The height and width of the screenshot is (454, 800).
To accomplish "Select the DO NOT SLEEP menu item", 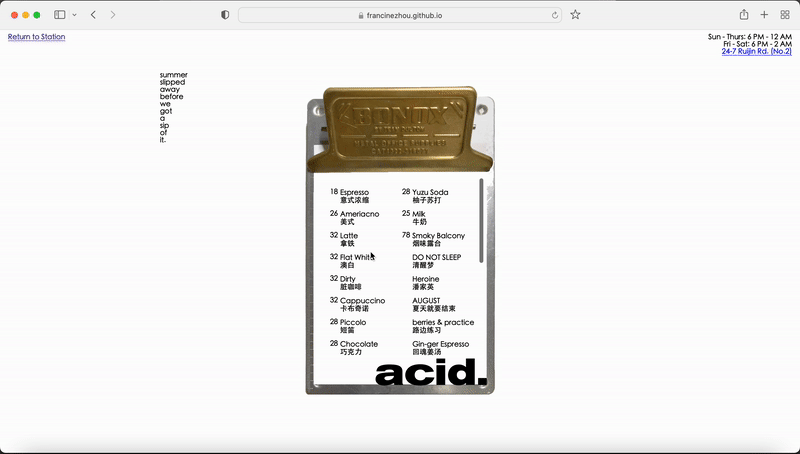I will click(x=437, y=261).
